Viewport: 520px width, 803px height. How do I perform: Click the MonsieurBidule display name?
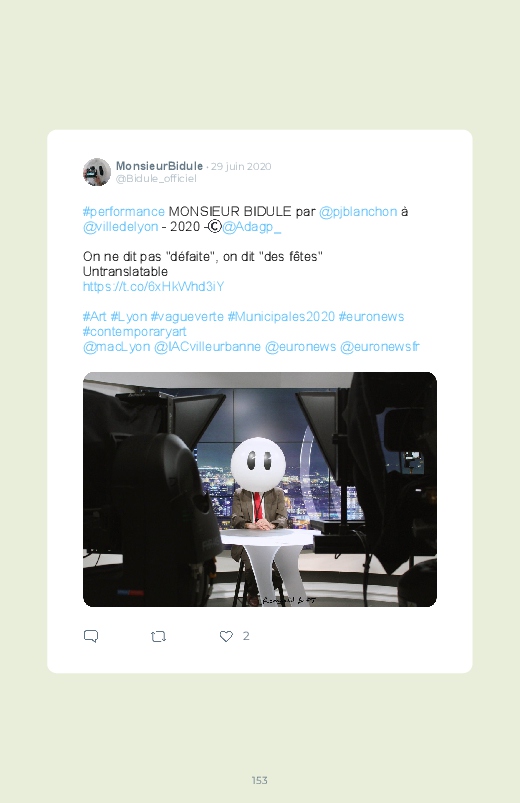coord(159,166)
